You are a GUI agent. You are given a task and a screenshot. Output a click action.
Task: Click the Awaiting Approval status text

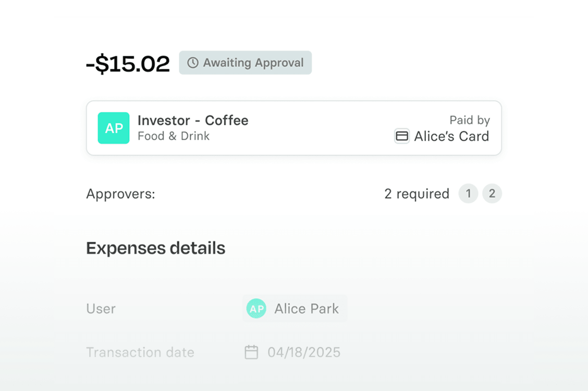click(253, 63)
